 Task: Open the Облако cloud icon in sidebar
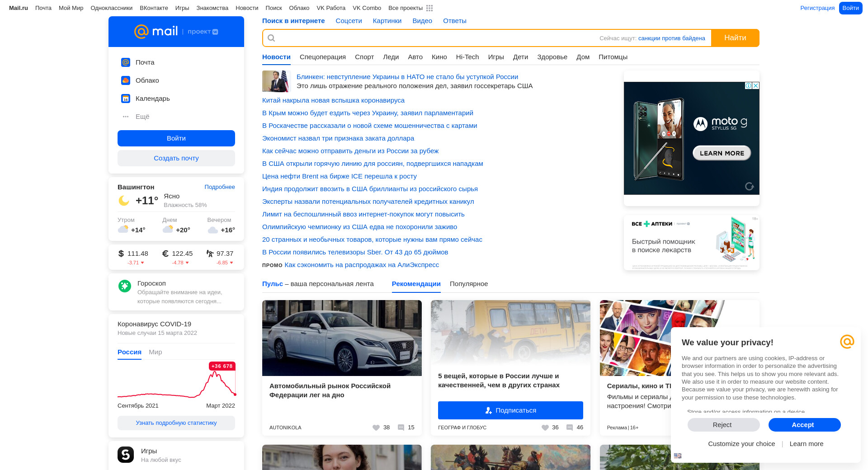pyautogui.click(x=126, y=80)
